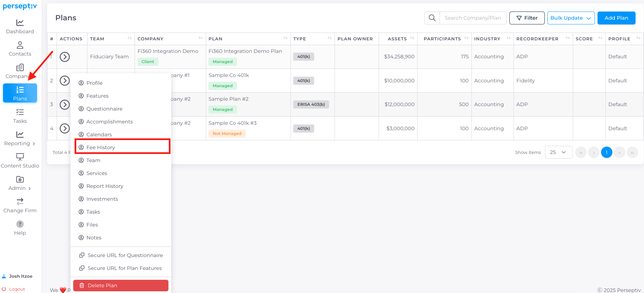This screenshot has height=293, width=644.
Task: Click Logout link
Action: pos(17,289)
